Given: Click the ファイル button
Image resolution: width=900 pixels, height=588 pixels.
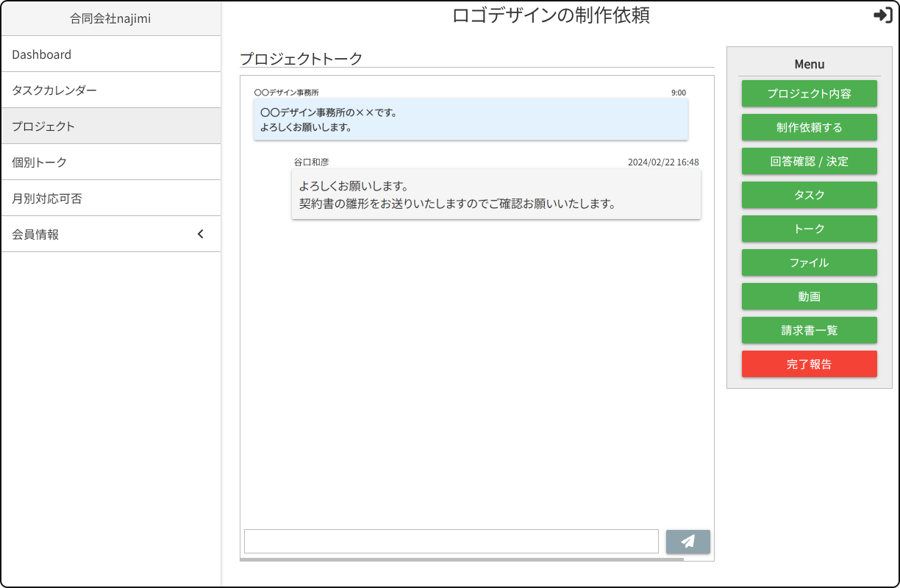Looking at the screenshot, I should pyautogui.click(x=809, y=263).
